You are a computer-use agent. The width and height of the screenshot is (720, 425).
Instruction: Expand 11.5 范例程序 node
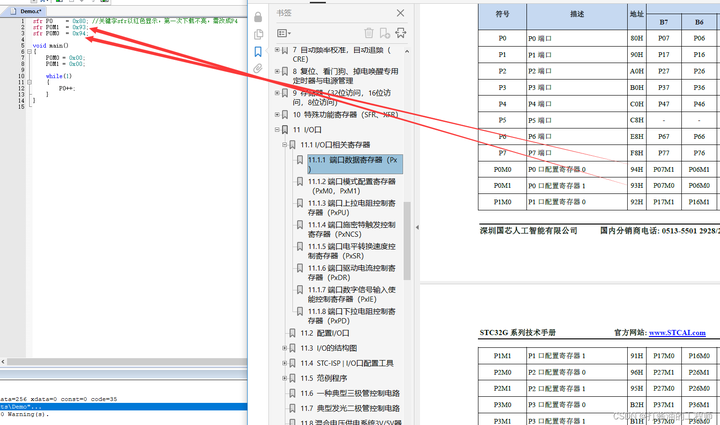[284, 378]
